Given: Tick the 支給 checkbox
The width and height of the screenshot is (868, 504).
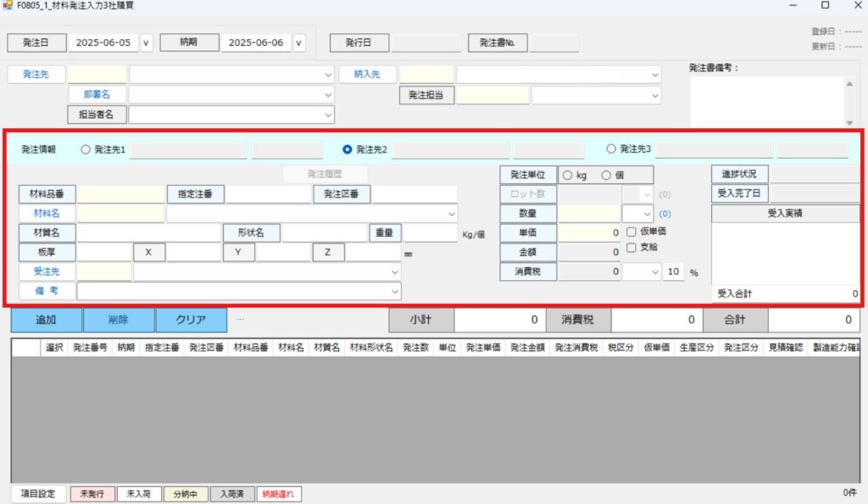Looking at the screenshot, I should (x=632, y=247).
